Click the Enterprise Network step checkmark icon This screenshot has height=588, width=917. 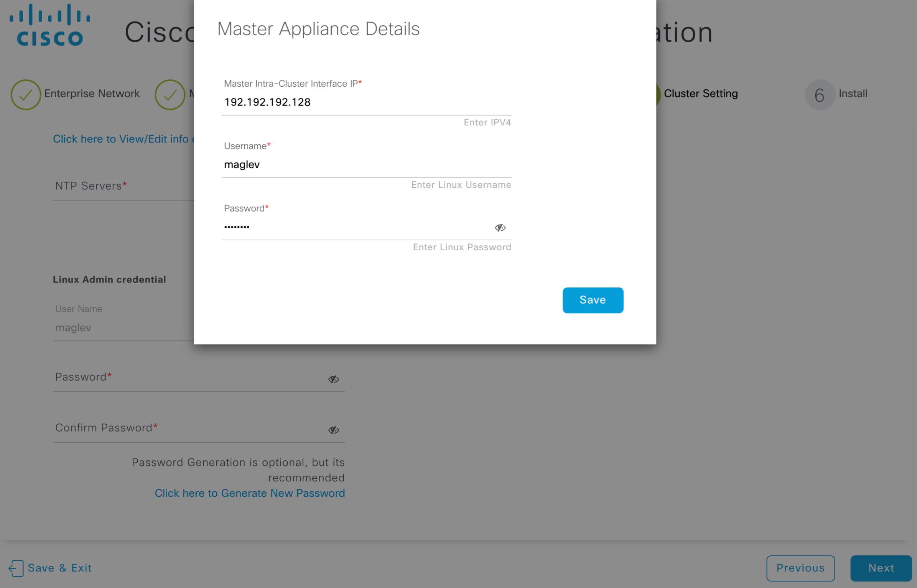(25, 95)
